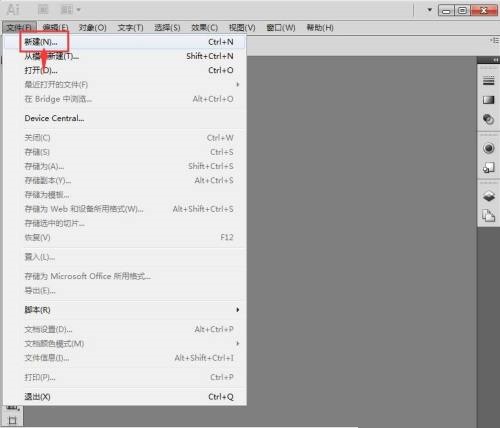Select 关闭(C) in the File menu

[125, 138]
